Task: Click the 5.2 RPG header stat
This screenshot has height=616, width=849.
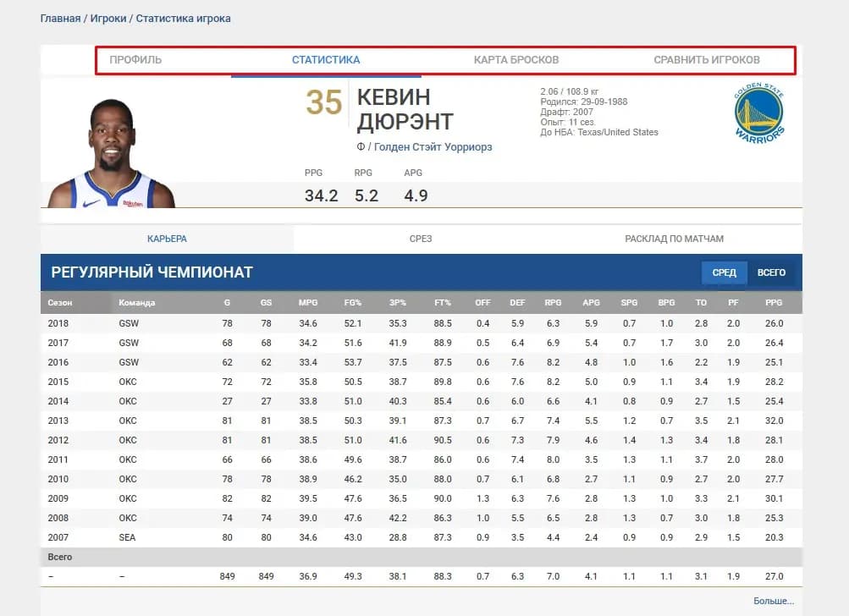Action: tap(367, 195)
